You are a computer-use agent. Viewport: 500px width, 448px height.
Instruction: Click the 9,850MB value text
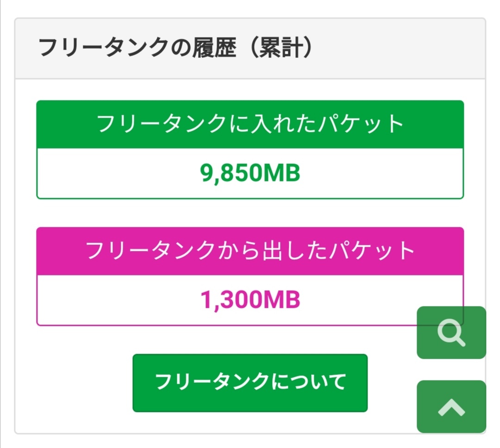[250, 174]
